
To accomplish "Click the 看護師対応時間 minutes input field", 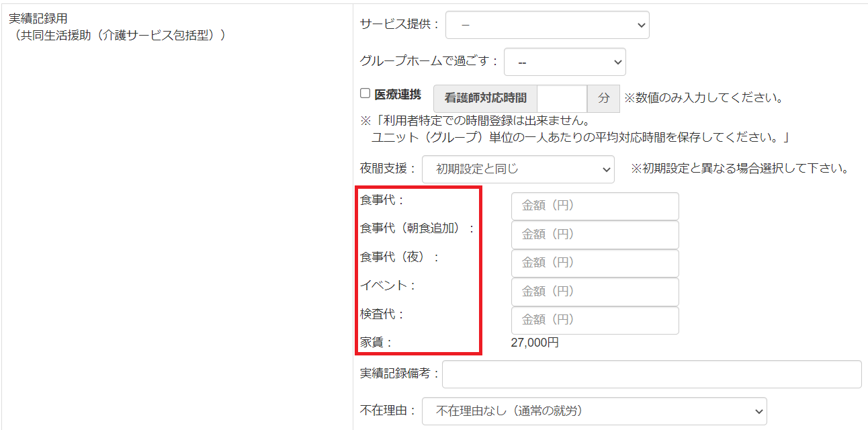I will [x=562, y=98].
